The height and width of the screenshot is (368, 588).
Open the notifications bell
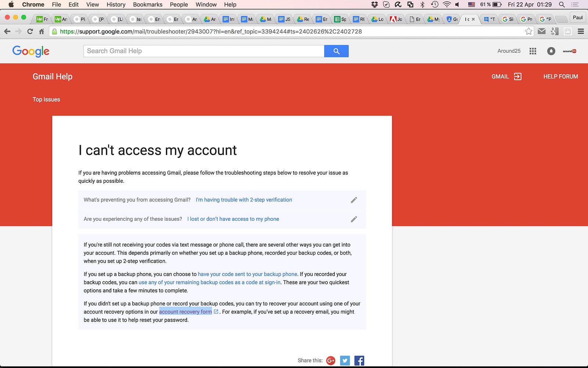pyautogui.click(x=551, y=51)
